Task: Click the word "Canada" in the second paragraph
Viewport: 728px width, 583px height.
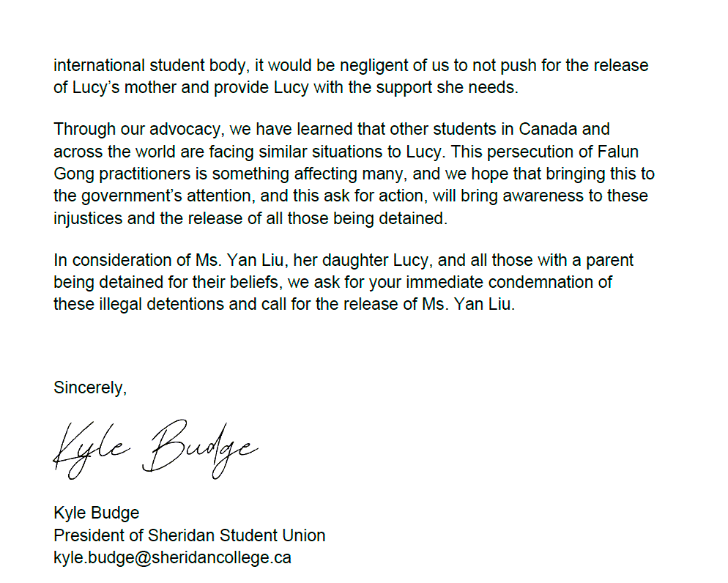Action: coord(547,130)
